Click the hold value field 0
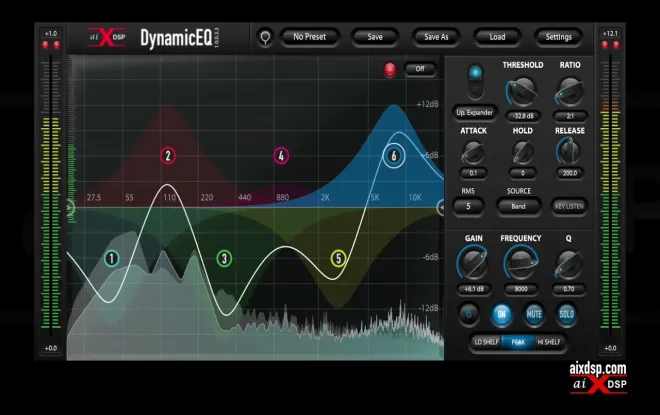Screen dimensions: 660x415 tap(522, 173)
